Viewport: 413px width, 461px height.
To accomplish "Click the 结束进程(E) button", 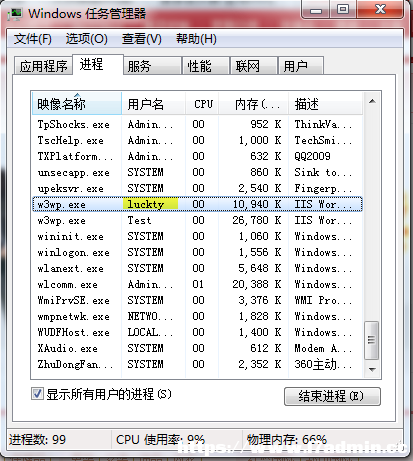I will click(332, 396).
